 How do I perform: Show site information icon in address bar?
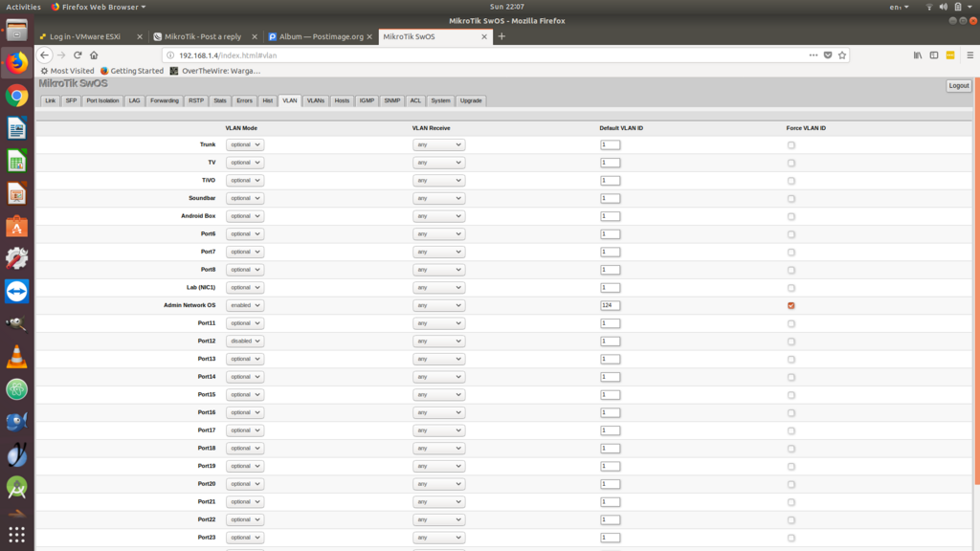tap(170, 55)
